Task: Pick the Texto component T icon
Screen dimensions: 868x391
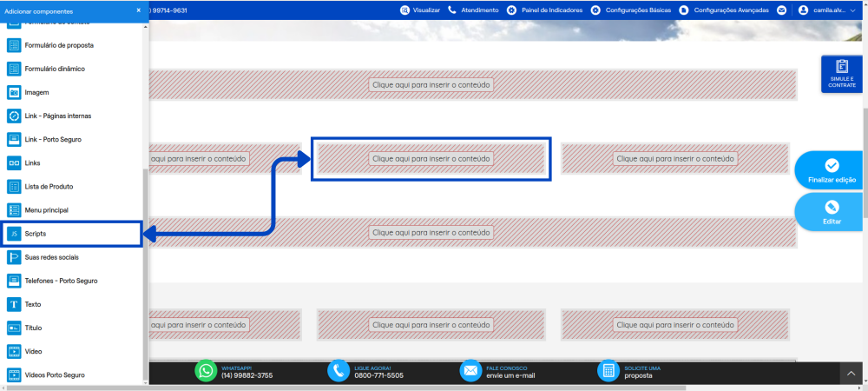Action: (14, 305)
